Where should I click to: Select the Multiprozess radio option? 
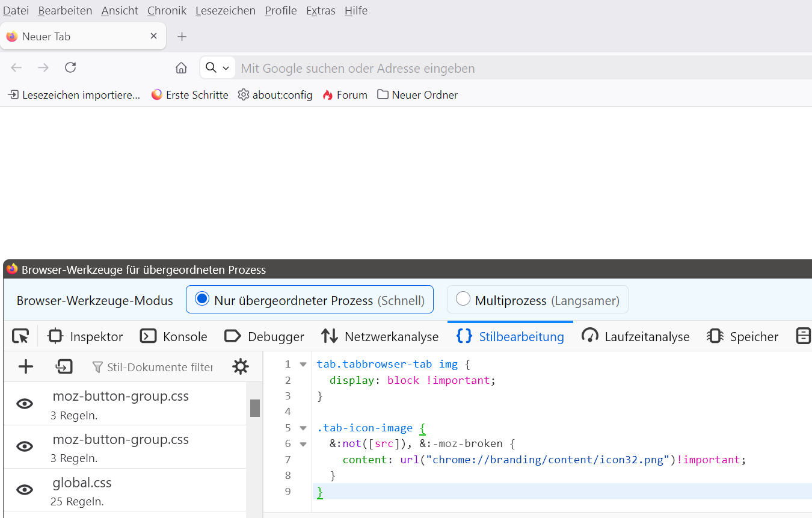coord(463,299)
